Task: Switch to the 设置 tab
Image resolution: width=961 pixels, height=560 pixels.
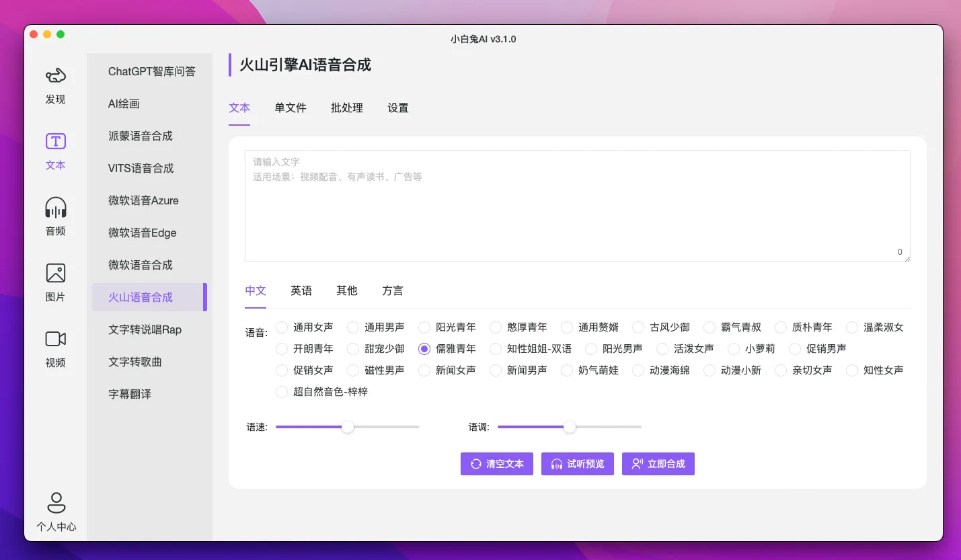Action: coord(398,108)
